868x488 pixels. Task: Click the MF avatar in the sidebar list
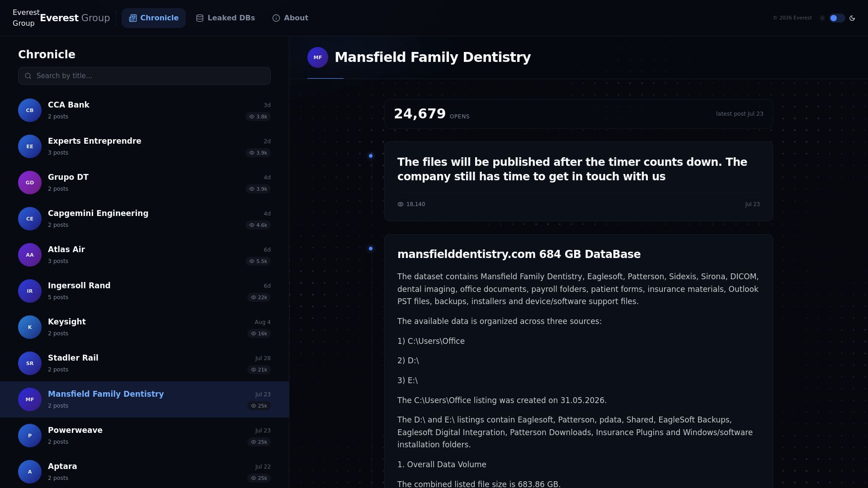point(30,399)
